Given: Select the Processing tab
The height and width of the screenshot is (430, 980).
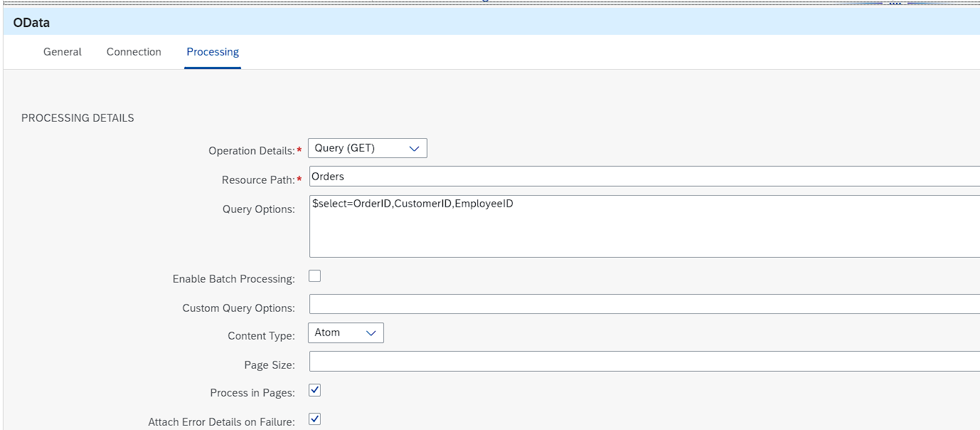Looking at the screenshot, I should 212,51.
